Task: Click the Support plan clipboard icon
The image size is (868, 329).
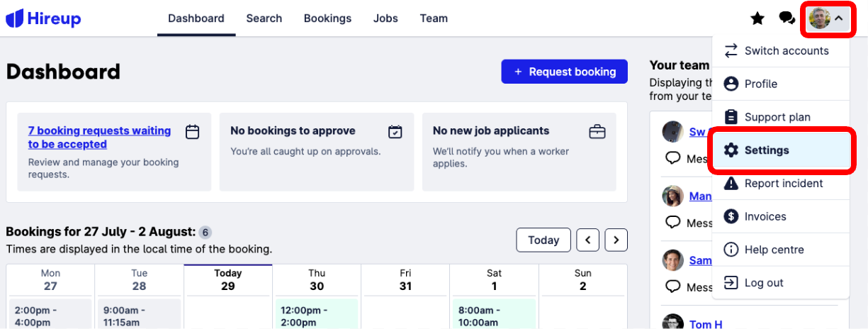Action: 731,117
